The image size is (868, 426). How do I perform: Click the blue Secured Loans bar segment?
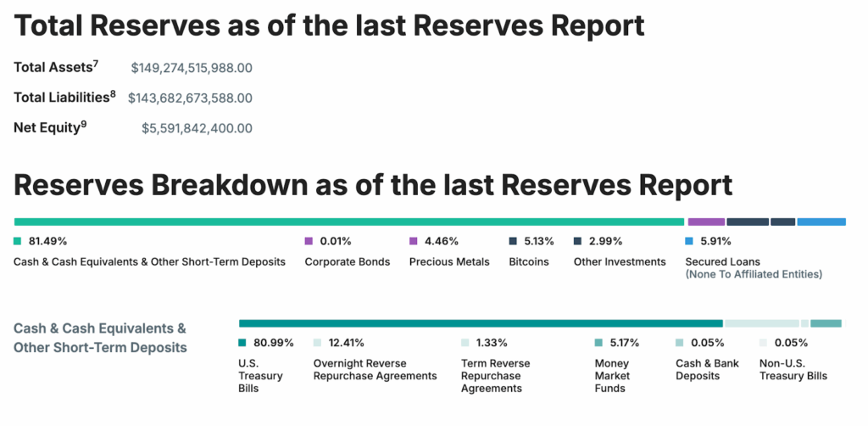tap(821, 222)
